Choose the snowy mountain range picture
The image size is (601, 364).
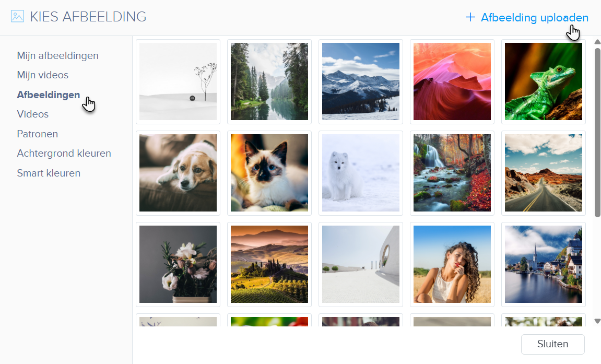point(361,81)
